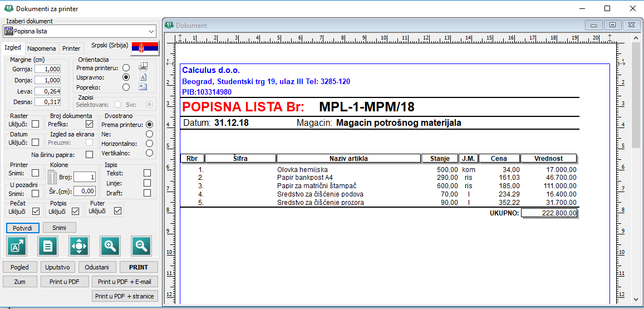Uncheck Potpis Uključi checkbox
Viewport: 644px width, 309px height.
tap(76, 211)
